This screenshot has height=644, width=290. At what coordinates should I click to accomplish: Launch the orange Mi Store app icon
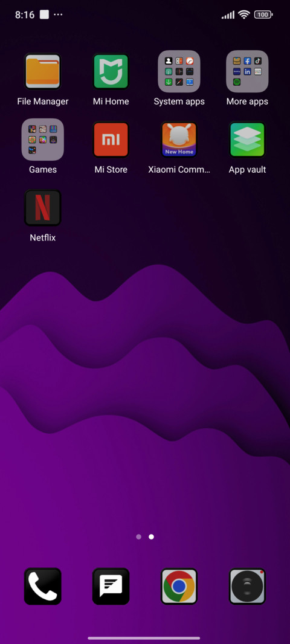pyautogui.click(x=111, y=140)
